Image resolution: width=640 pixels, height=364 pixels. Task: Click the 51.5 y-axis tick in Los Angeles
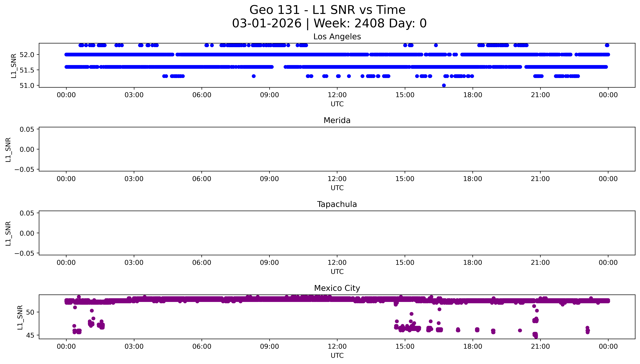point(27,70)
